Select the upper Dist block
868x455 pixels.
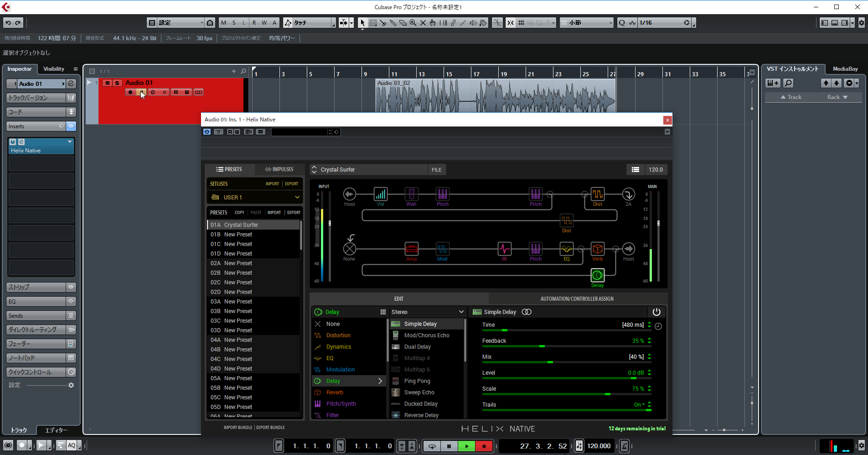coord(597,194)
